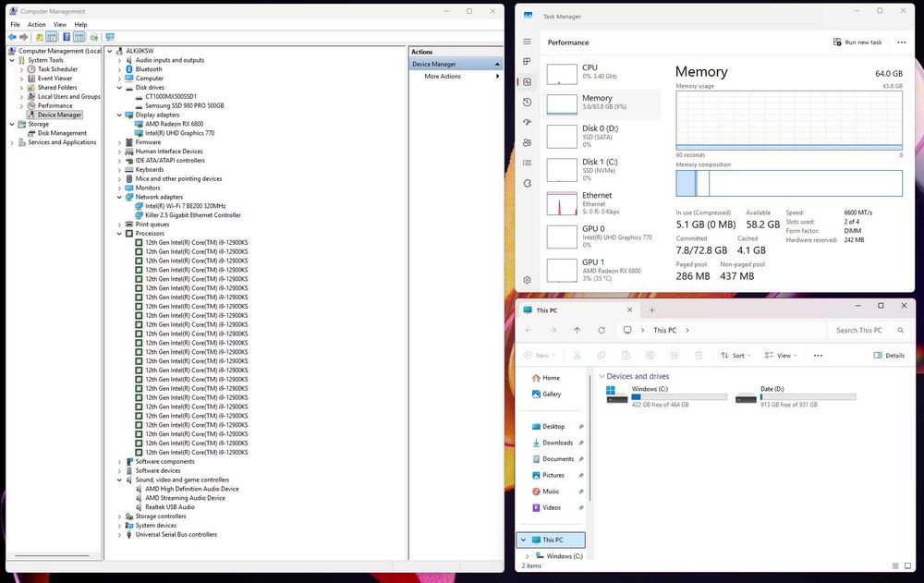Click the Memory usage graph
Screen dimensions: 924x583
click(789, 121)
